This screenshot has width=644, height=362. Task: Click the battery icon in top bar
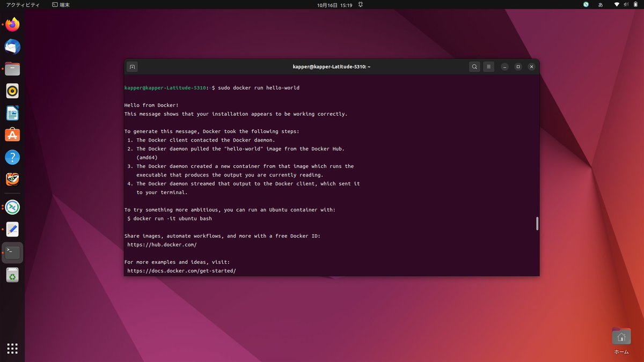coord(635,4)
